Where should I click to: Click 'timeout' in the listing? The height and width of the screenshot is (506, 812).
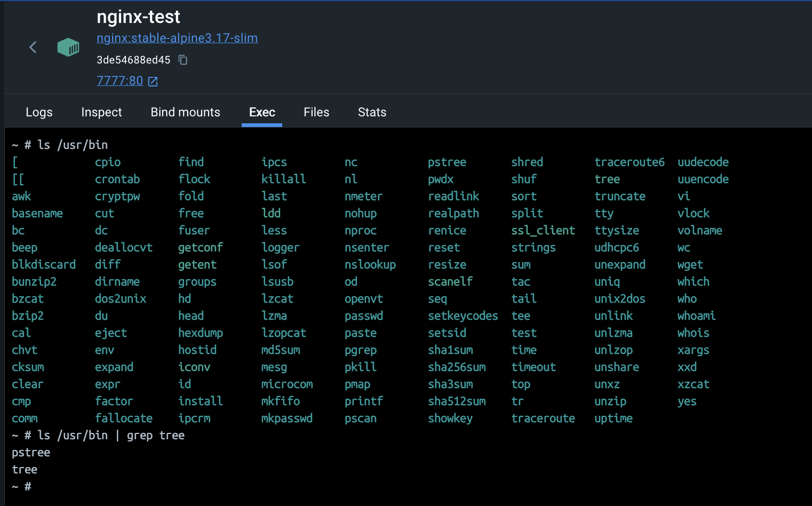534,367
